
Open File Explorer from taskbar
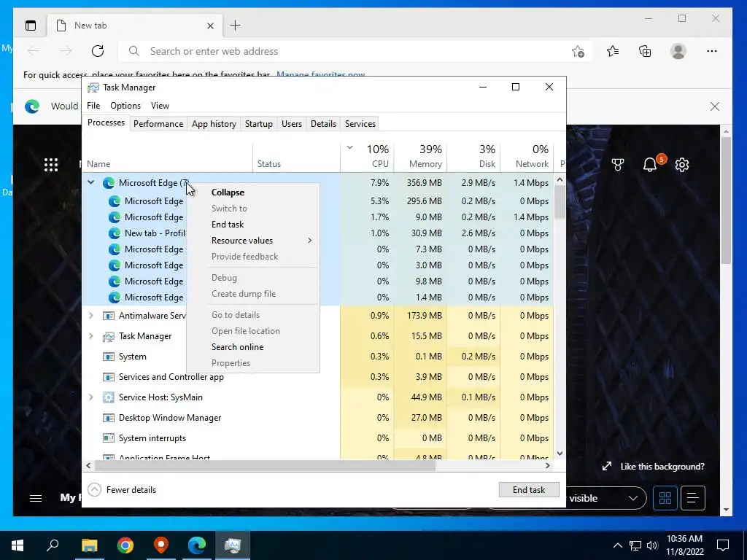(89, 545)
